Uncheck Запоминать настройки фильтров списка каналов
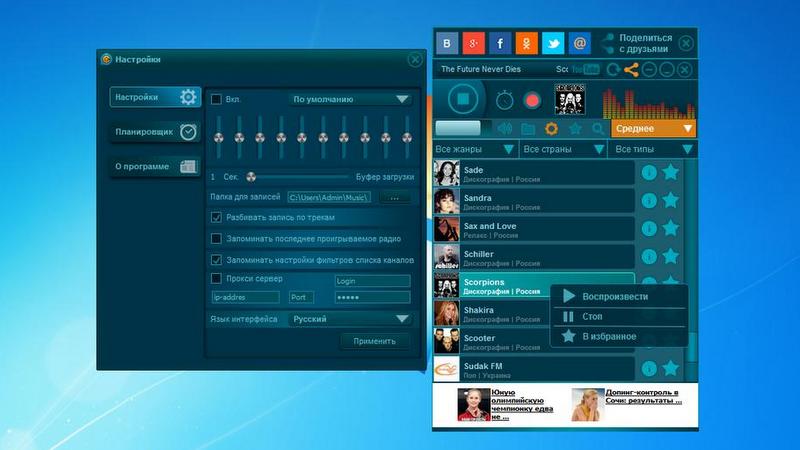 pos(216,260)
